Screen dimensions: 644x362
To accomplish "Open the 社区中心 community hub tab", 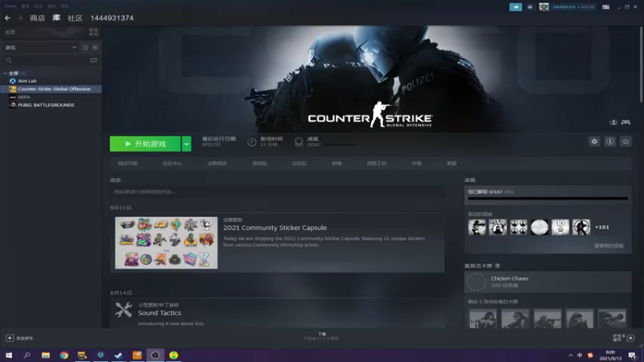I will pos(172,163).
